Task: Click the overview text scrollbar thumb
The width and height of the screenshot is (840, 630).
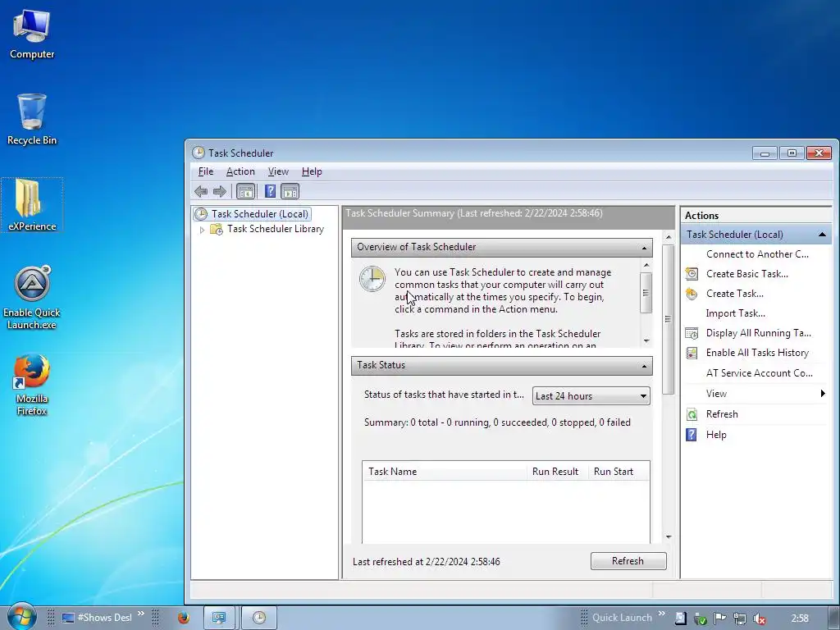Action: click(x=646, y=293)
